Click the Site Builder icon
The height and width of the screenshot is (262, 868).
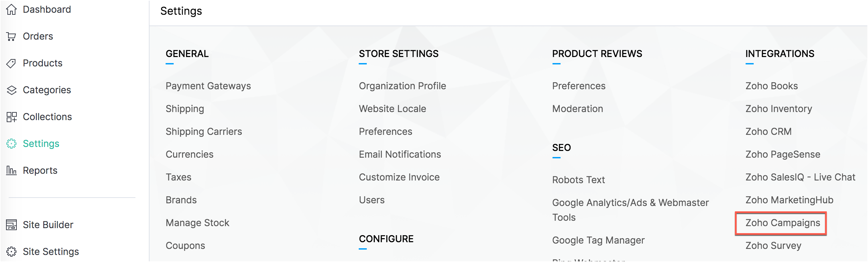(11, 224)
